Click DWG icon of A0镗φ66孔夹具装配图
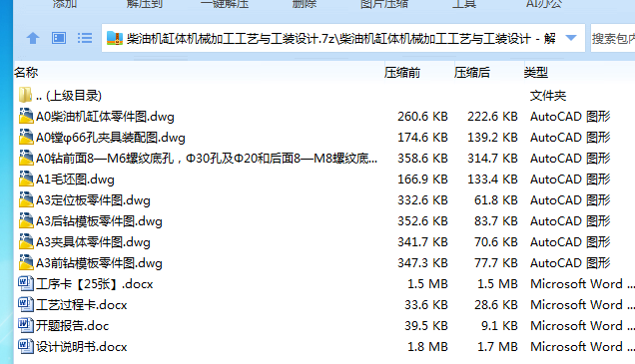The height and width of the screenshot is (364, 635). [x=26, y=137]
